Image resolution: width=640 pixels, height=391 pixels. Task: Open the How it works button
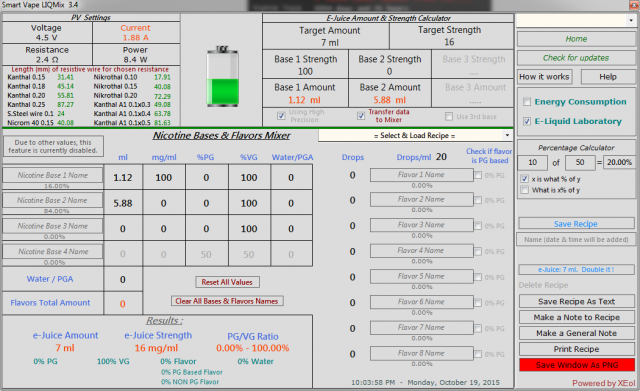pyautogui.click(x=544, y=77)
